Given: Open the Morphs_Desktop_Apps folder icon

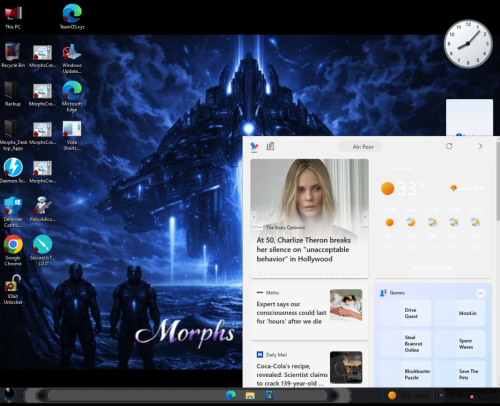Looking at the screenshot, I should coord(13,136).
